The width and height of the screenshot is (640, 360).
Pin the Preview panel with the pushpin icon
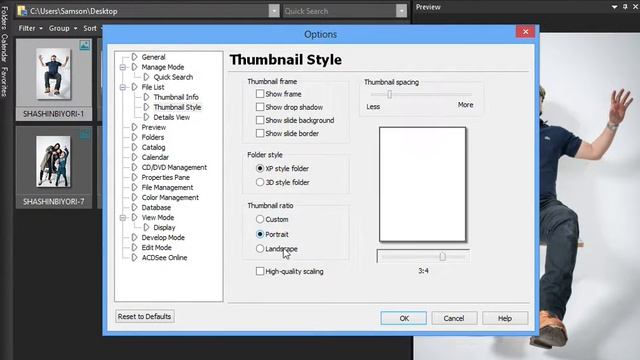[625, 7]
